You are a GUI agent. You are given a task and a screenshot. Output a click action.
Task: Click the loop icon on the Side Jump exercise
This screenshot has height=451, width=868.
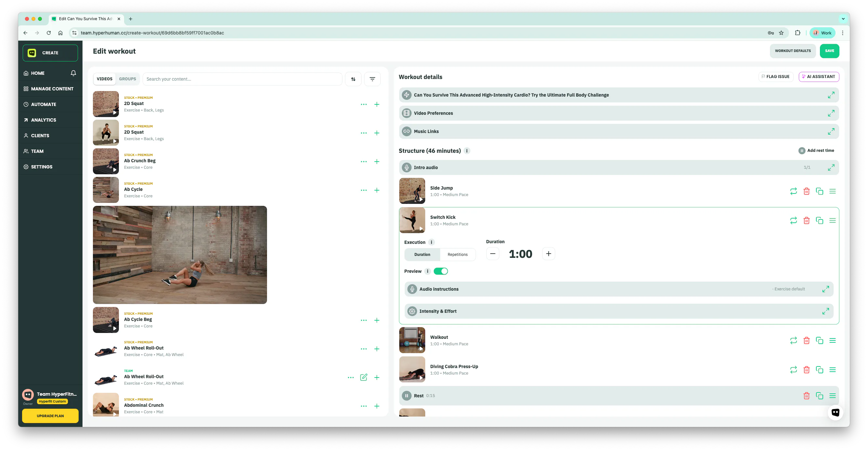[x=794, y=191]
